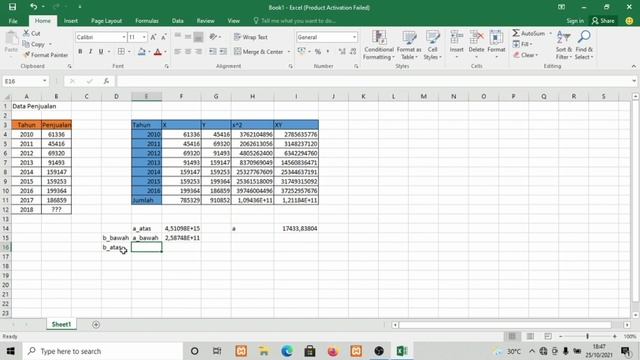Toggle Wrap Text

251,37
